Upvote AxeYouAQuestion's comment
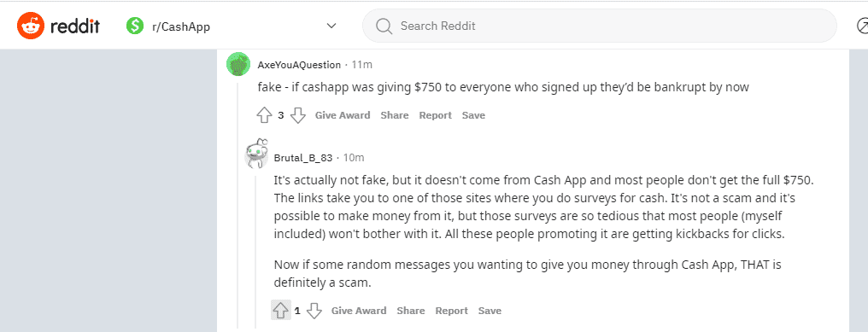 coord(265,115)
